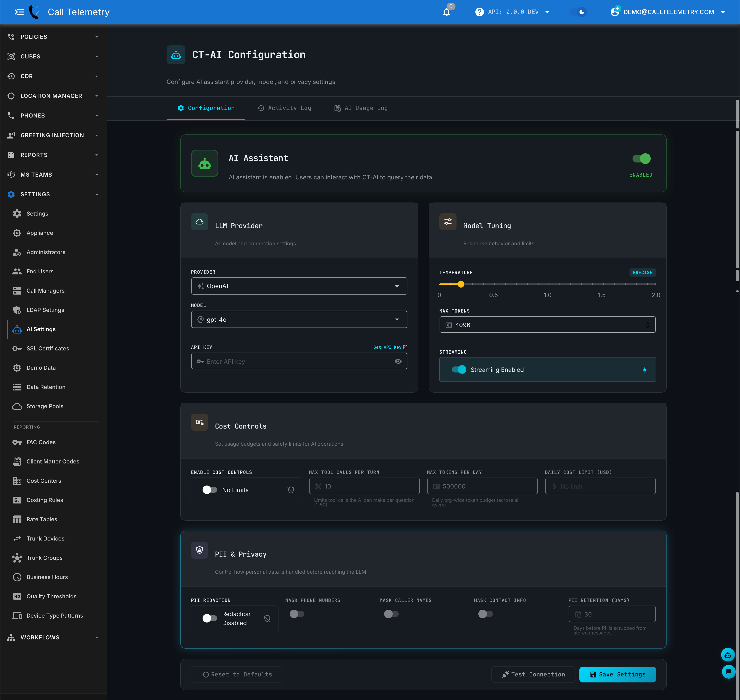Expand the CDR sidebar section
This screenshot has width=740, height=700.
point(53,76)
